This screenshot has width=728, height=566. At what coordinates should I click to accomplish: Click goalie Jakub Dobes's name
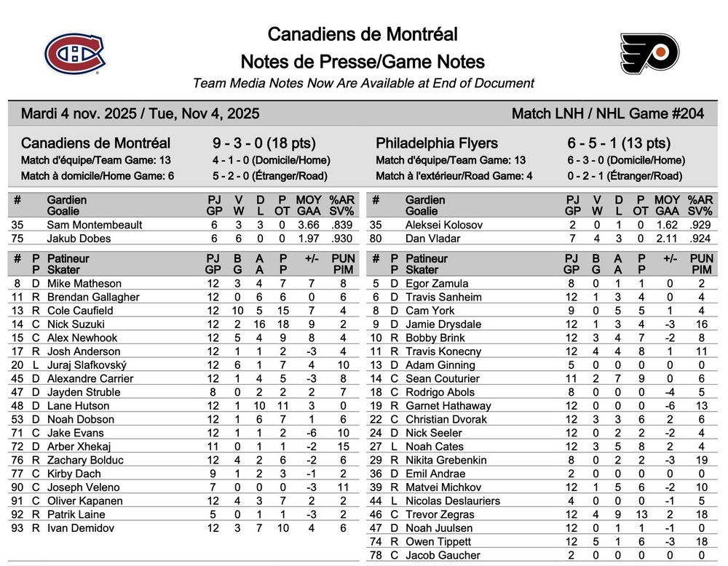coord(80,238)
